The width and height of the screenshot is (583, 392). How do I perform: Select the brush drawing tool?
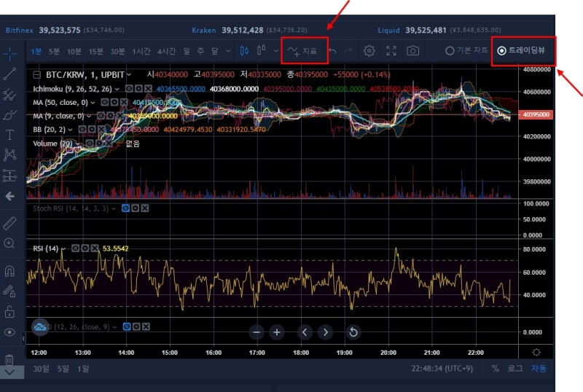pos(9,115)
